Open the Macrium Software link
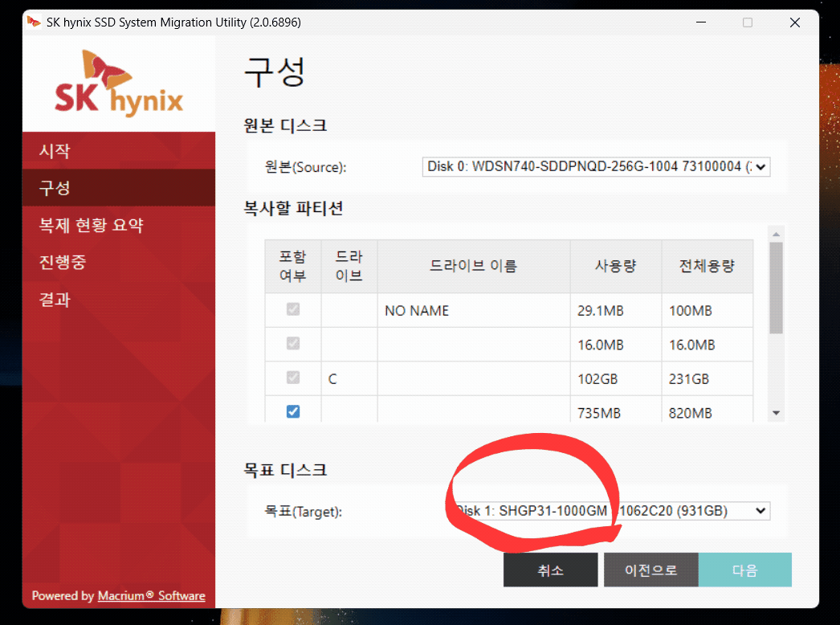Viewport: 840px width, 625px height. coord(152,595)
